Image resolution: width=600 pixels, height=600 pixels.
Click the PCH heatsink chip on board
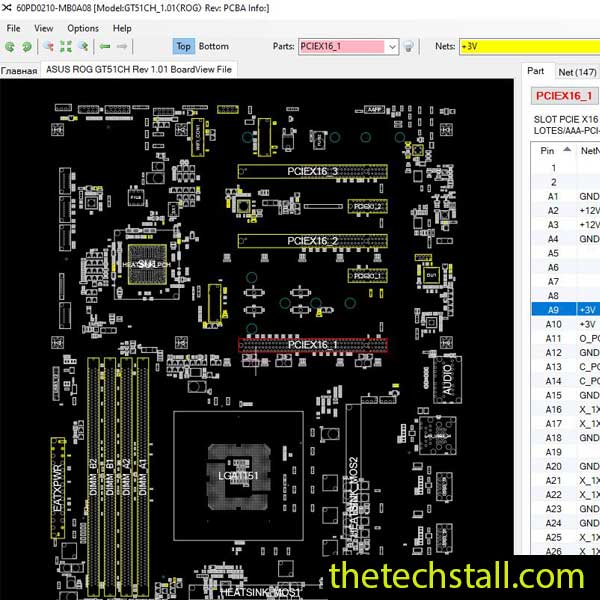147,264
